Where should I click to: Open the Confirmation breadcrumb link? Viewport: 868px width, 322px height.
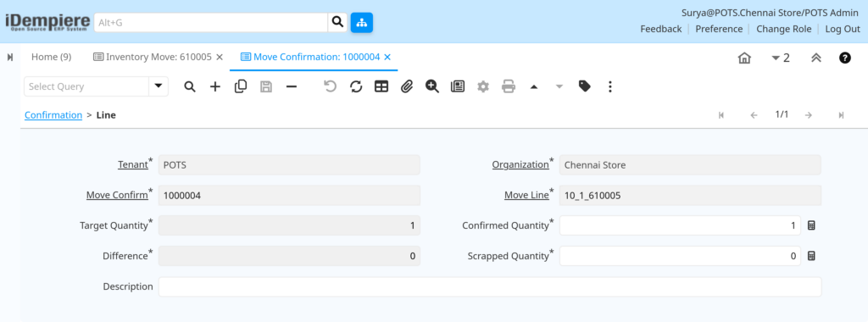point(53,115)
